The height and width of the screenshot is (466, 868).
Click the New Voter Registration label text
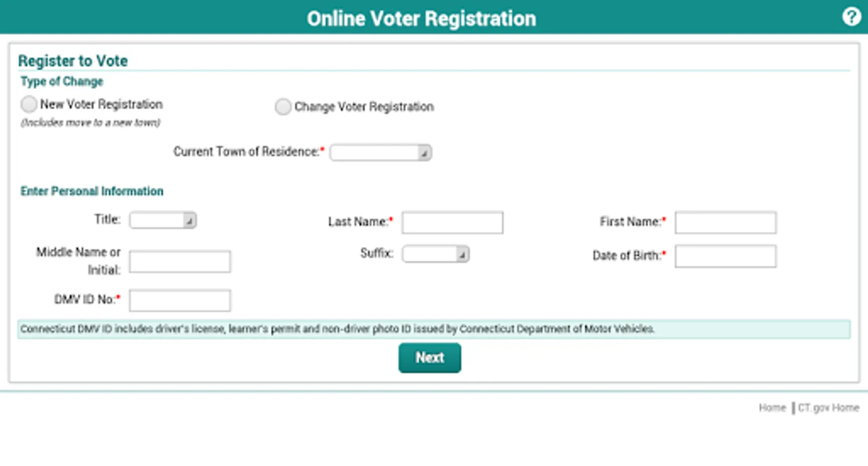(102, 105)
